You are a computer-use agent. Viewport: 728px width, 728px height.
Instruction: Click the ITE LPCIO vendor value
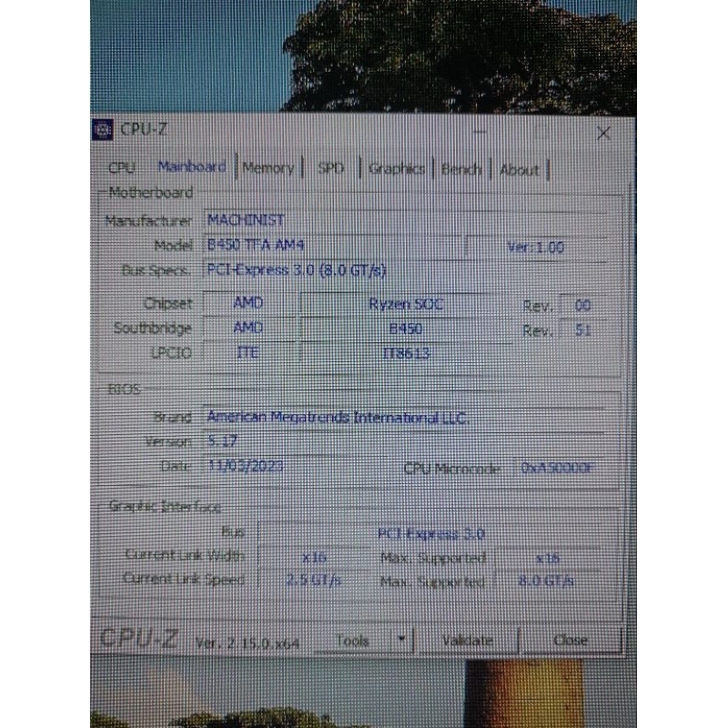coord(248,352)
